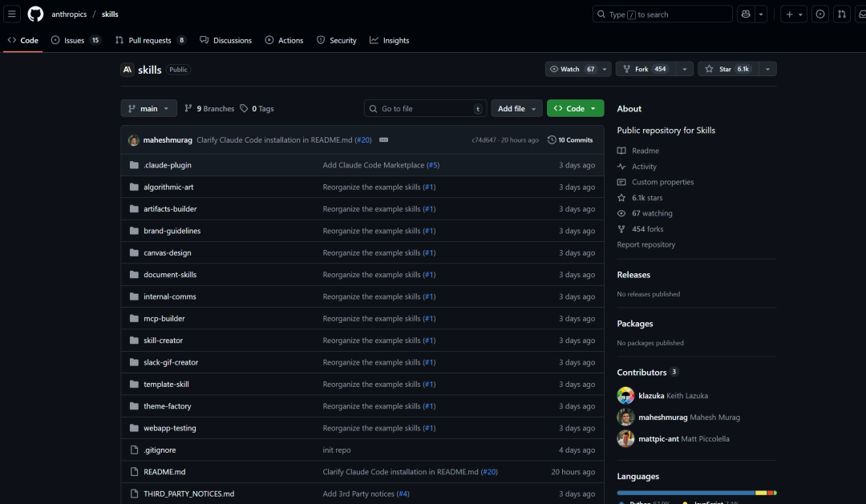Open the issues inbox icon in header
Viewport: 866px width, 504px height.
pos(820,14)
